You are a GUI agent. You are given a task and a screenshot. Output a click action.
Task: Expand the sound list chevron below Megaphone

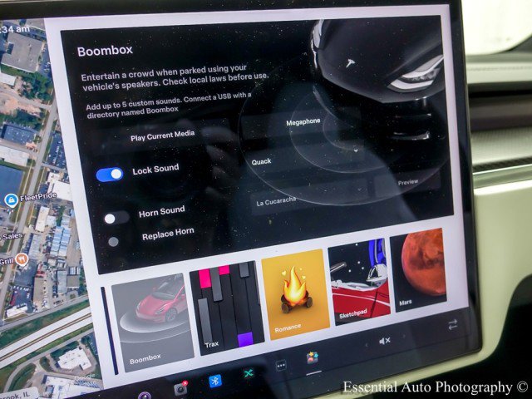[356, 150]
